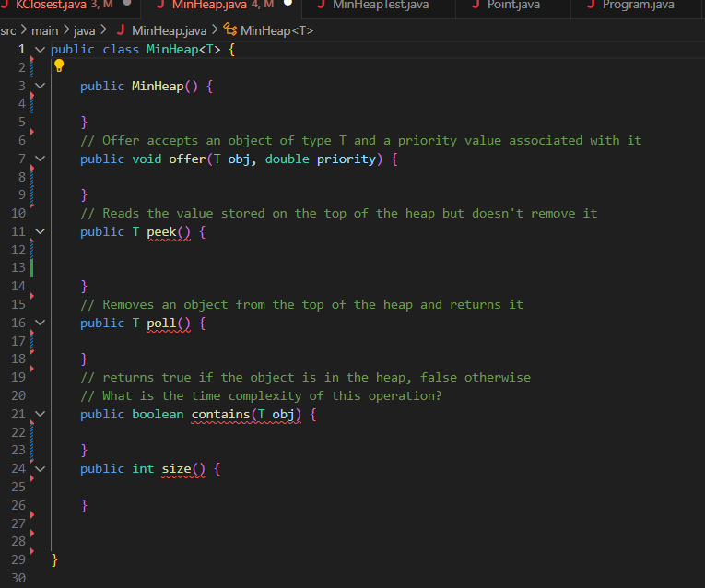705x588 pixels.
Task: Click the offer method name on line 7
Action: tap(187, 159)
